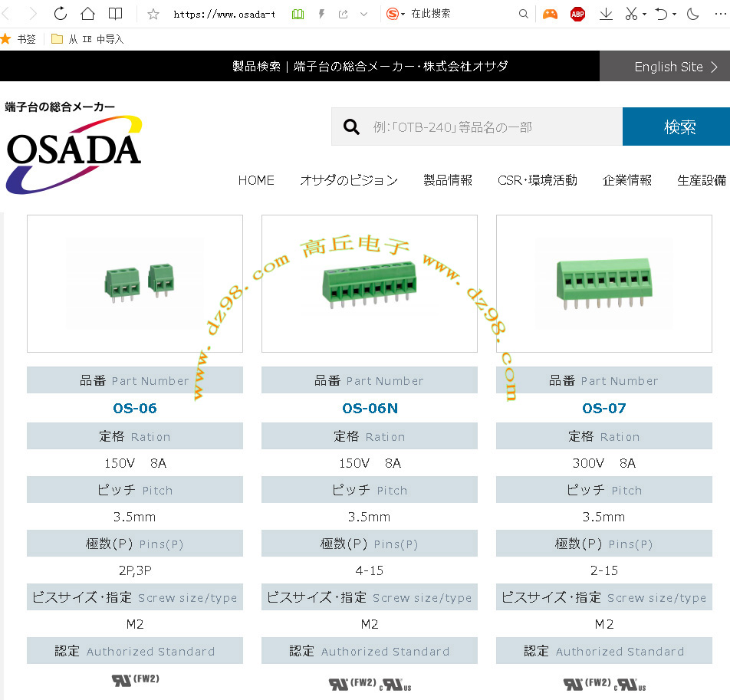
Task: Expand the address bar dropdown chevron
Action: pos(363,14)
